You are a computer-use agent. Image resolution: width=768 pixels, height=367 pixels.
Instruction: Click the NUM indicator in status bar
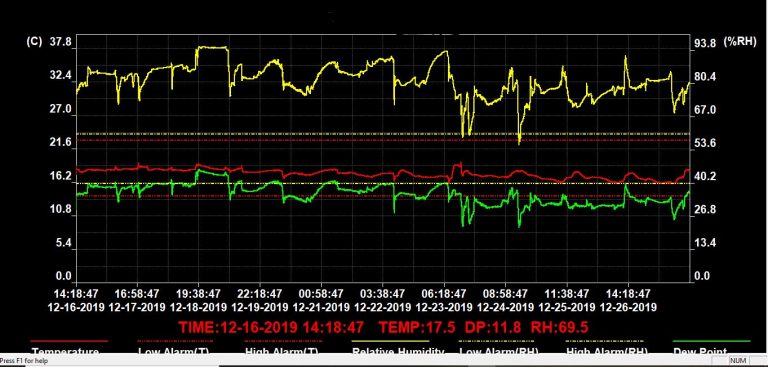(x=739, y=361)
